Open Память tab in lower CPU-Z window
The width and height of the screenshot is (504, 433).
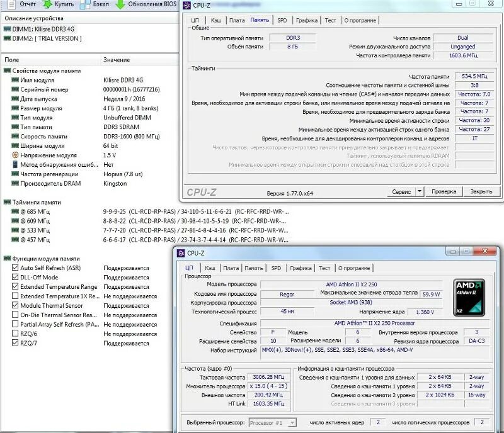click(254, 268)
